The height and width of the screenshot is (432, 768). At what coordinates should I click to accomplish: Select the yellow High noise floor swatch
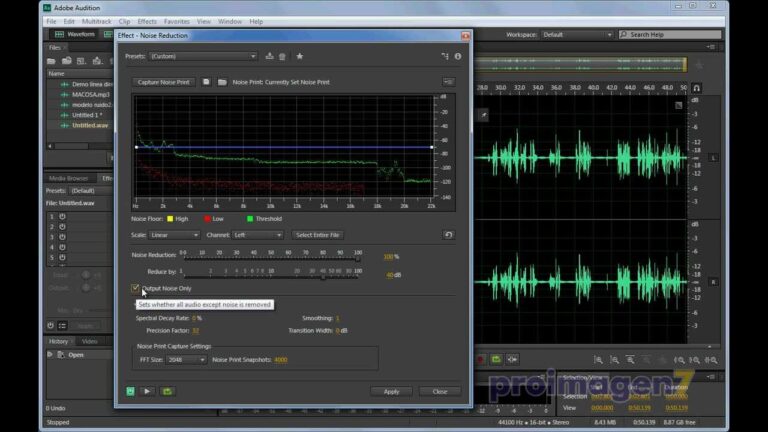point(170,219)
